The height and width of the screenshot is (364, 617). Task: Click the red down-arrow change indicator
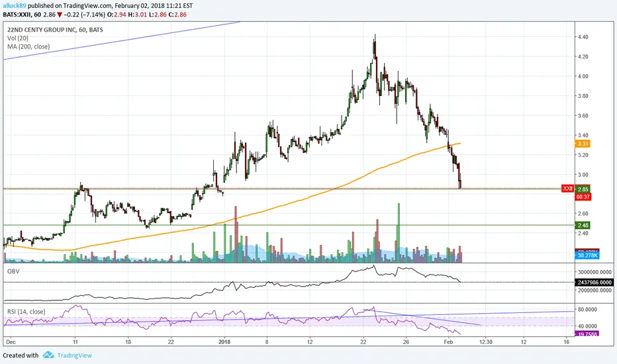[60, 15]
